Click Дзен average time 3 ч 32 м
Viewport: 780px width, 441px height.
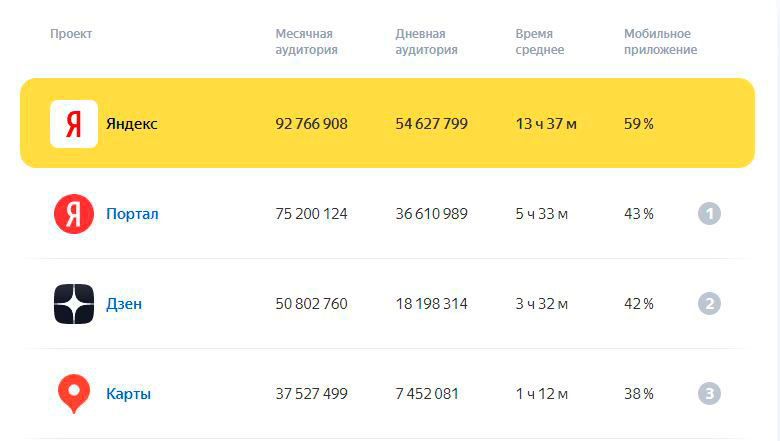(541, 304)
